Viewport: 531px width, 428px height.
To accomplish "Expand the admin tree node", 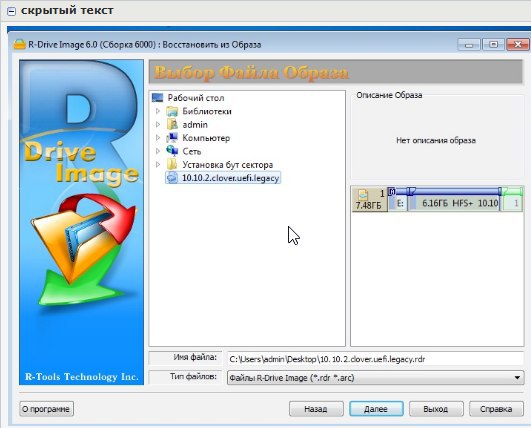I will [158, 125].
